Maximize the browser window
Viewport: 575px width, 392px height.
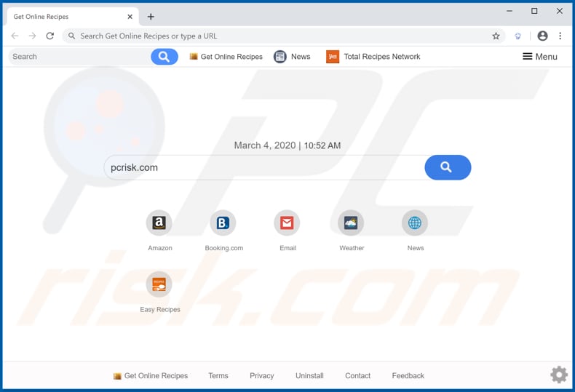click(534, 11)
